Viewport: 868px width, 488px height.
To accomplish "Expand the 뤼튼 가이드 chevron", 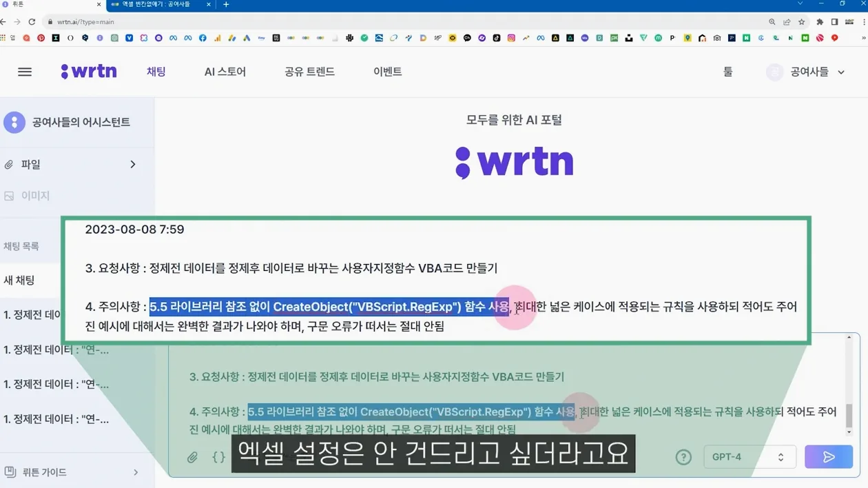I will (x=136, y=472).
